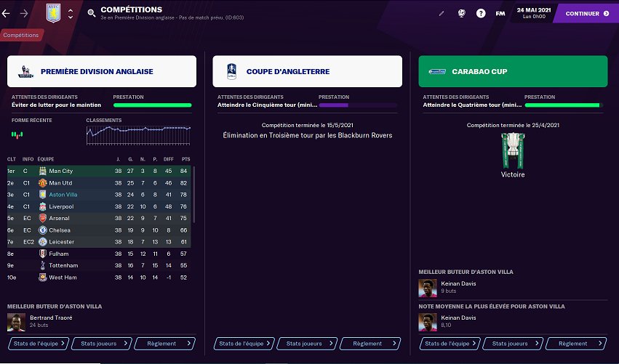Click the FM menu icon

pyautogui.click(x=500, y=13)
